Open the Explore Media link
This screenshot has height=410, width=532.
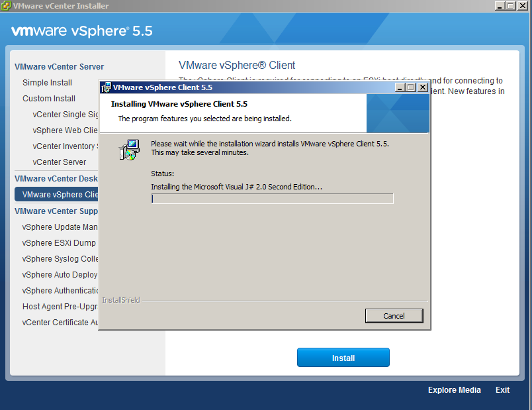point(454,390)
